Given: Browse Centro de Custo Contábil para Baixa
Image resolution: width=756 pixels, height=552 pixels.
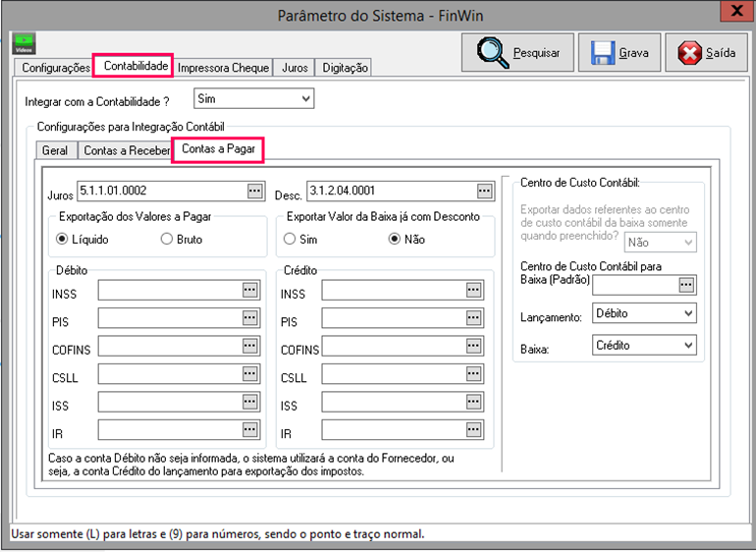Looking at the screenshot, I should (686, 284).
